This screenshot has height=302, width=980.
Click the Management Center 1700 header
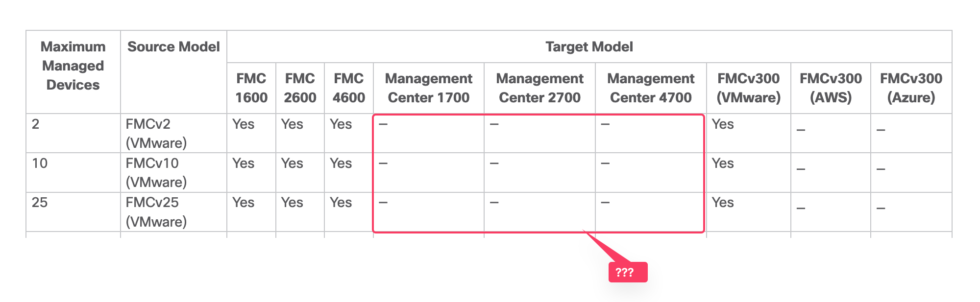429,88
